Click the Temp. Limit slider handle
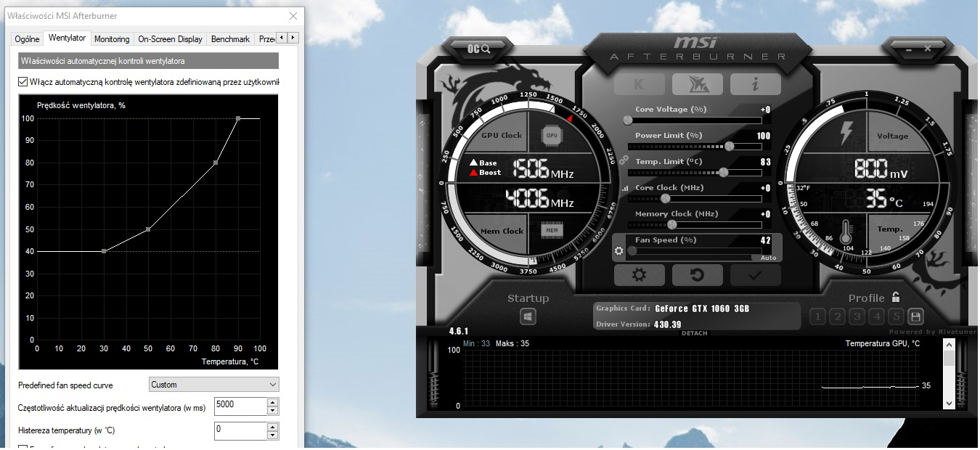The width and height of the screenshot is (980, 450). 723,172
